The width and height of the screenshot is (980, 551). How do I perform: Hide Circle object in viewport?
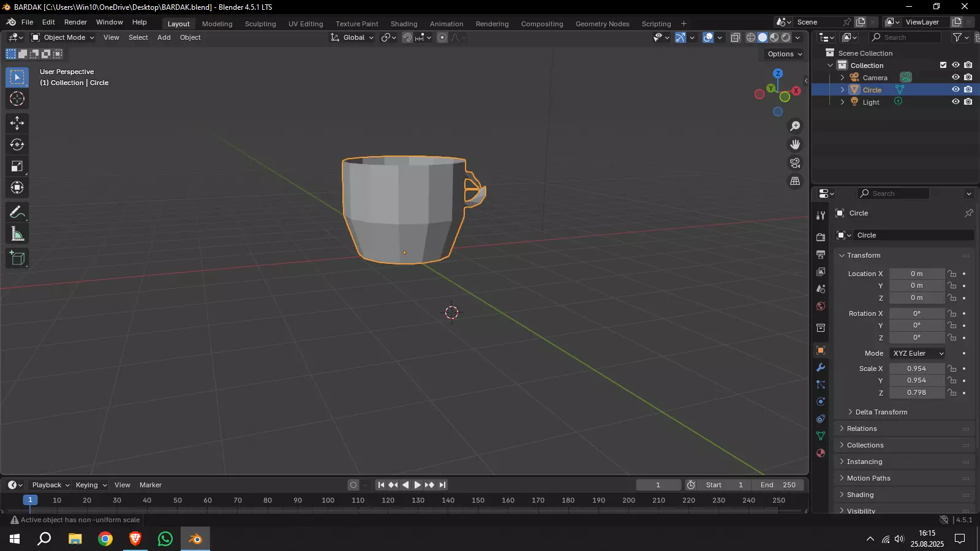point(956,89)
